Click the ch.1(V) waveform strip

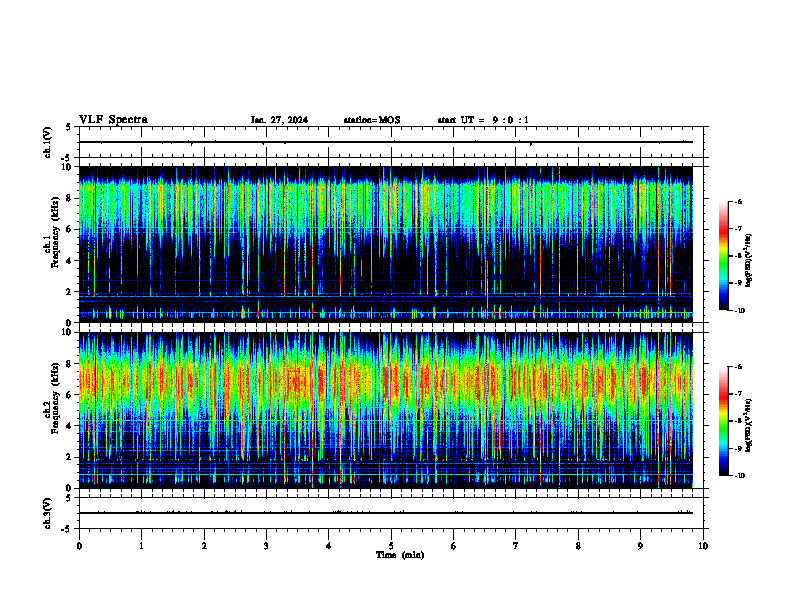[391, 142]
